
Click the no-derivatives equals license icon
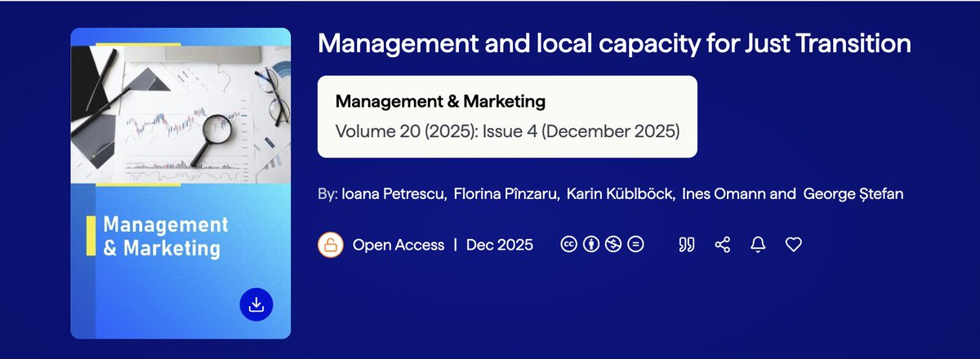(636, 244)
